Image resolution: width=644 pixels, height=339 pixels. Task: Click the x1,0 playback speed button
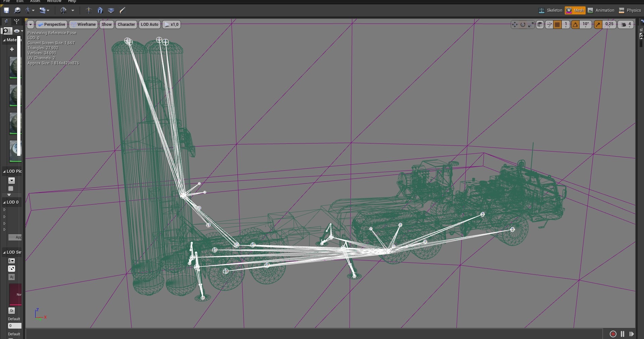[171, 25]
